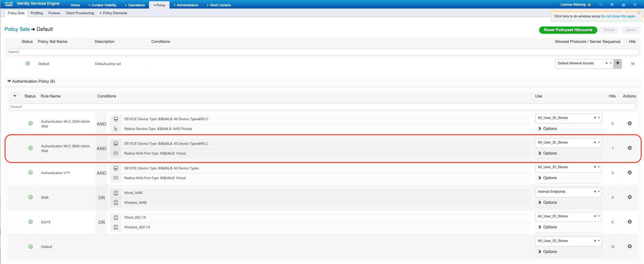Toggle status of Default policy set

(28, 63)
